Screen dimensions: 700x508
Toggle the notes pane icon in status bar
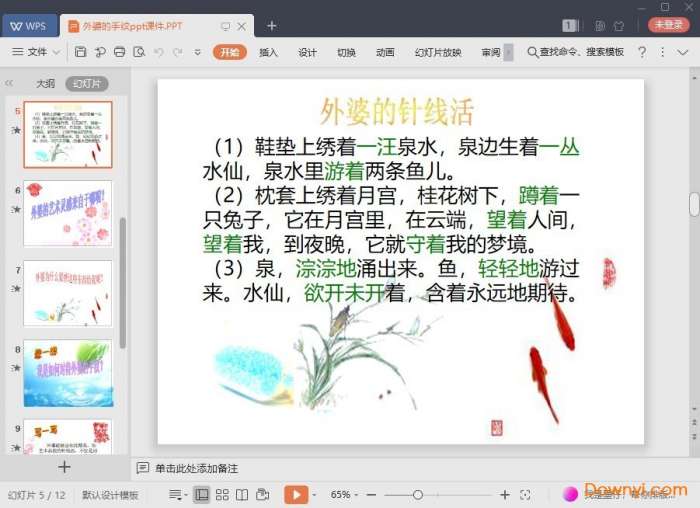[175, 495]
